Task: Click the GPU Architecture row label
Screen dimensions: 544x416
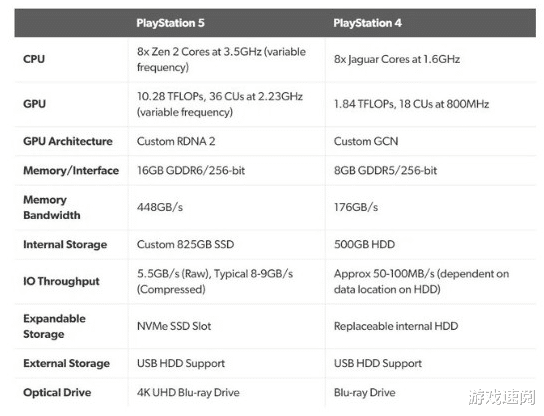Action: [68, 141]
